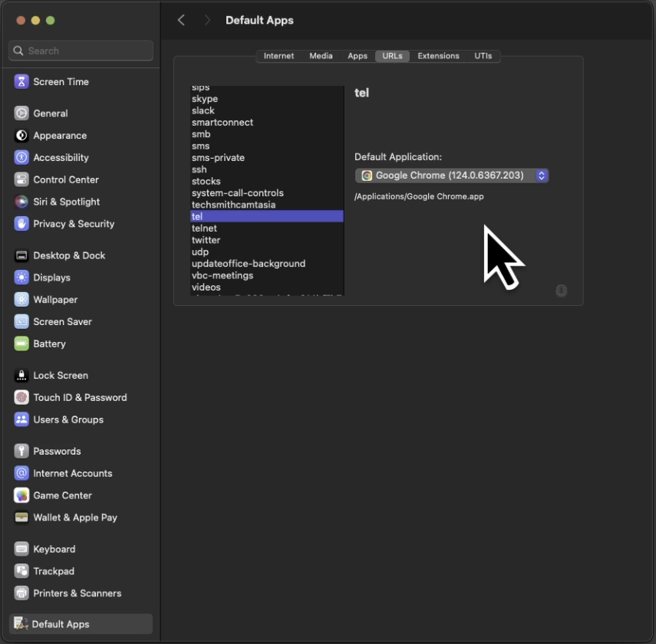The height and width of the screenshot is (644, 656).
Task: Open Screen Time settings icon
Action: click(21, 81)
